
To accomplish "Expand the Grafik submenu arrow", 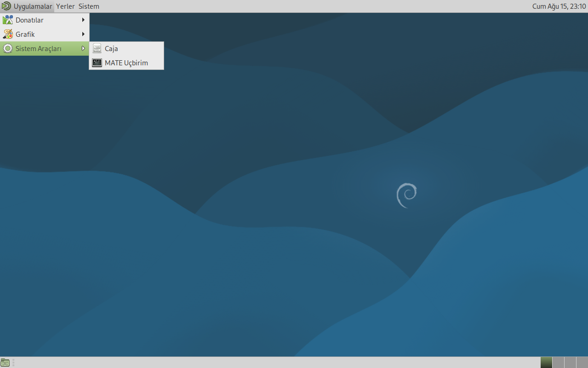I will coord(83,34).
